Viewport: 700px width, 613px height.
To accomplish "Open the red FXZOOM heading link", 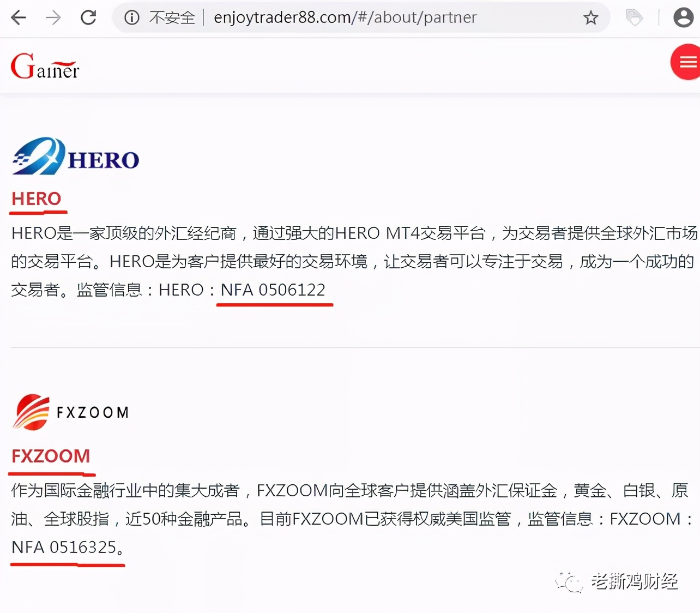I will point(51,456).
